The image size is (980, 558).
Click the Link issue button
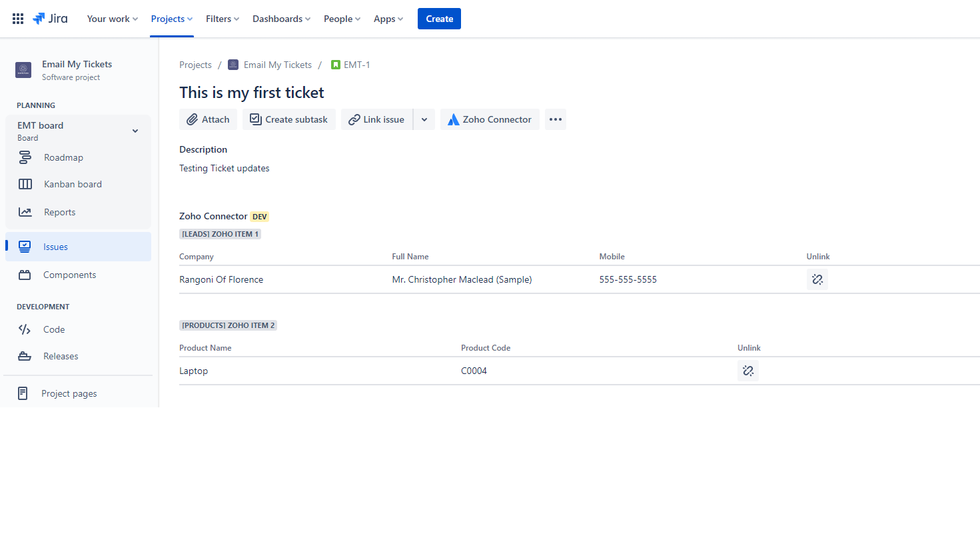click(x=377, y=119)
